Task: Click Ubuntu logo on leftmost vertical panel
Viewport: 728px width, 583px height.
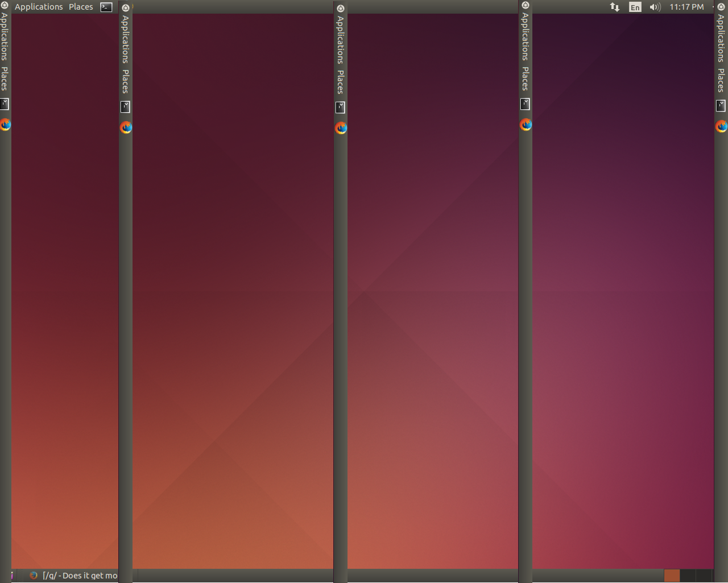Action: 4,5
